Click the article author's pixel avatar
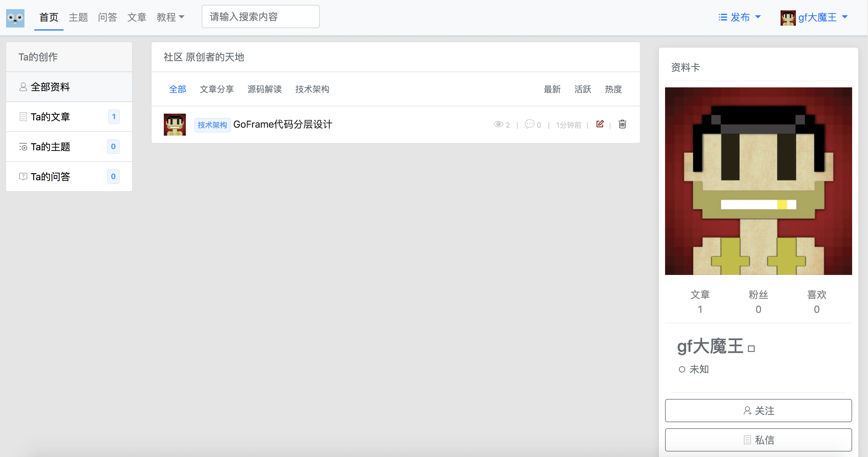Image resolution: width=868 pixels, height=457 pixels. pos(175,125)
